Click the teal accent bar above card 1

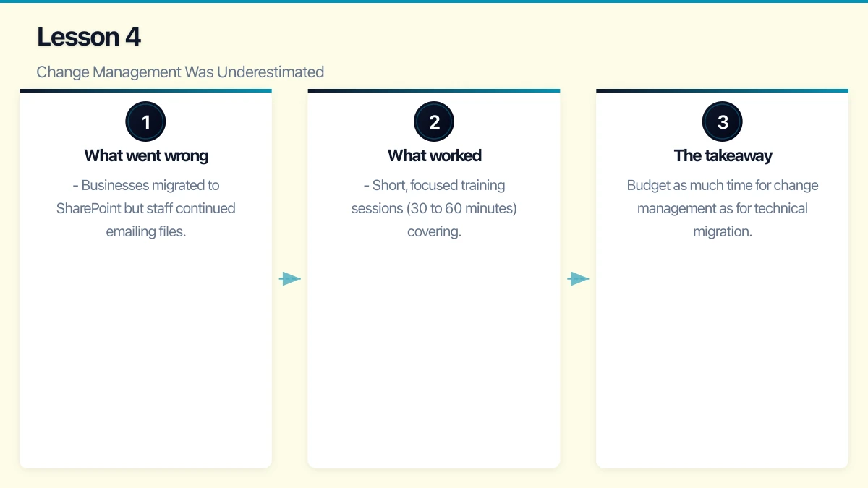(145, 90)
